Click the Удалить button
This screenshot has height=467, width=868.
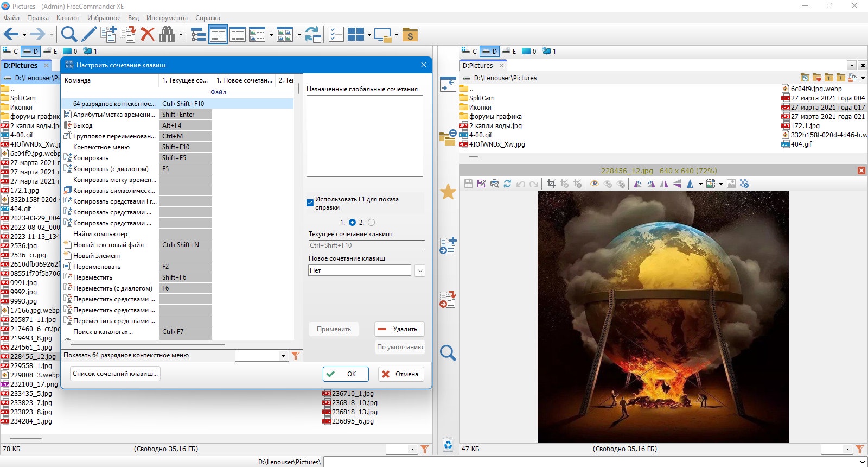coord(399,329)
